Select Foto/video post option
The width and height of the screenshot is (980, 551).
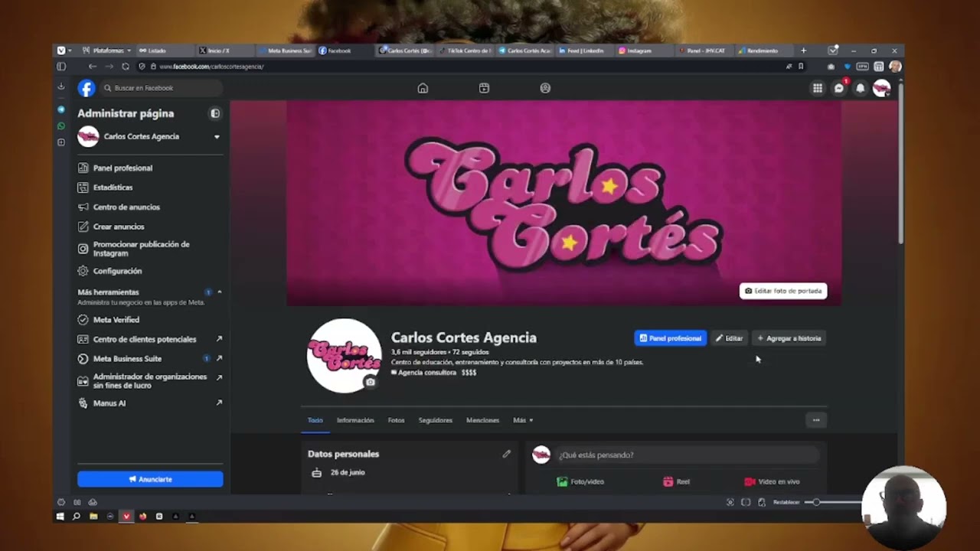click(581, 481)
